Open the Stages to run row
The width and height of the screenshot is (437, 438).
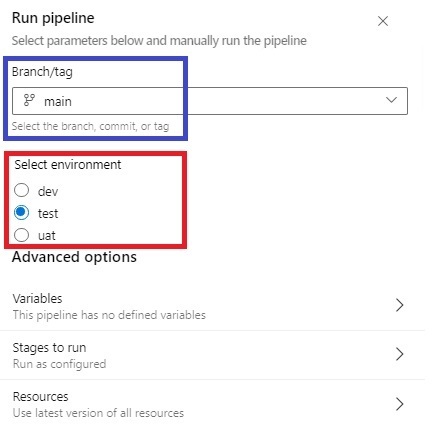[212, 355]
